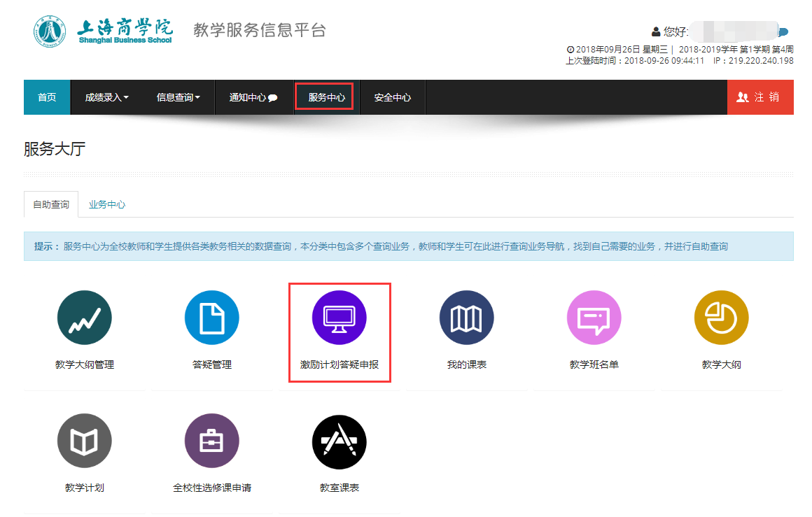Click the 首页 home menu item
The height and width of the screenshot is (517, 812).
pos(47,97)
